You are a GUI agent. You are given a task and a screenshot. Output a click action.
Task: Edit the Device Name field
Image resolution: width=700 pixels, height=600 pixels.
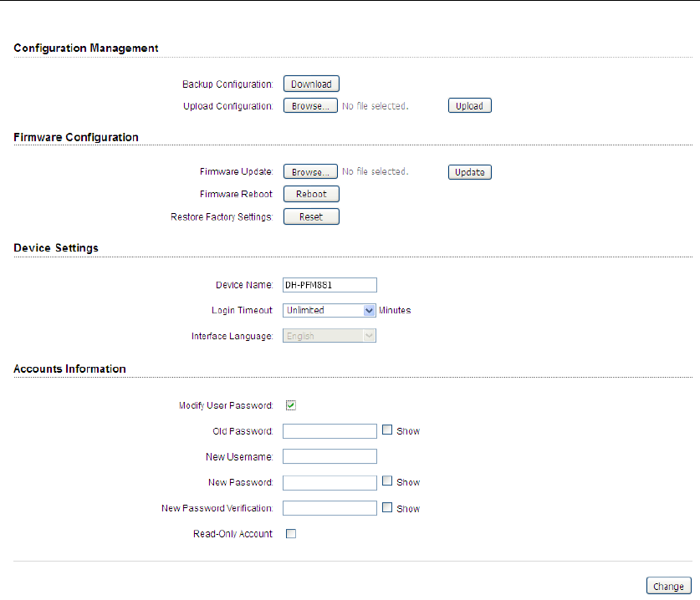(x=330, y=285)
